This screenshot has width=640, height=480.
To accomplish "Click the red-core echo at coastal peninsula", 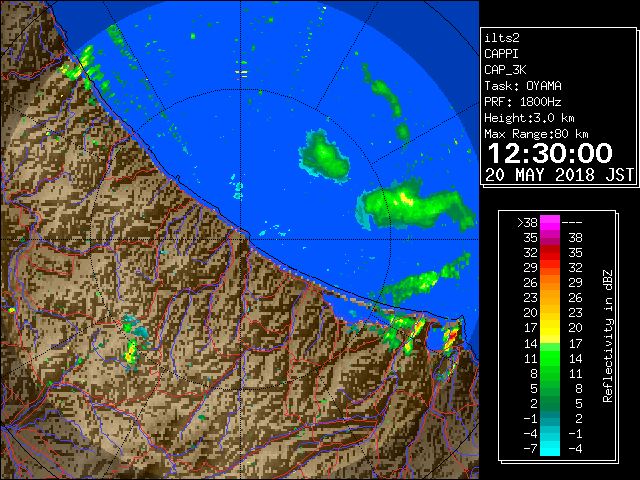I will 452,338.
